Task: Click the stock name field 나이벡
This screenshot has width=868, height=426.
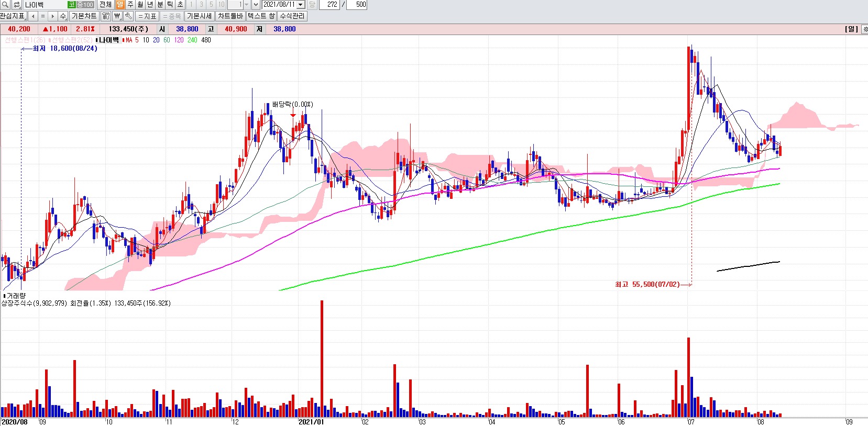Action: click(x=45, y=5)
